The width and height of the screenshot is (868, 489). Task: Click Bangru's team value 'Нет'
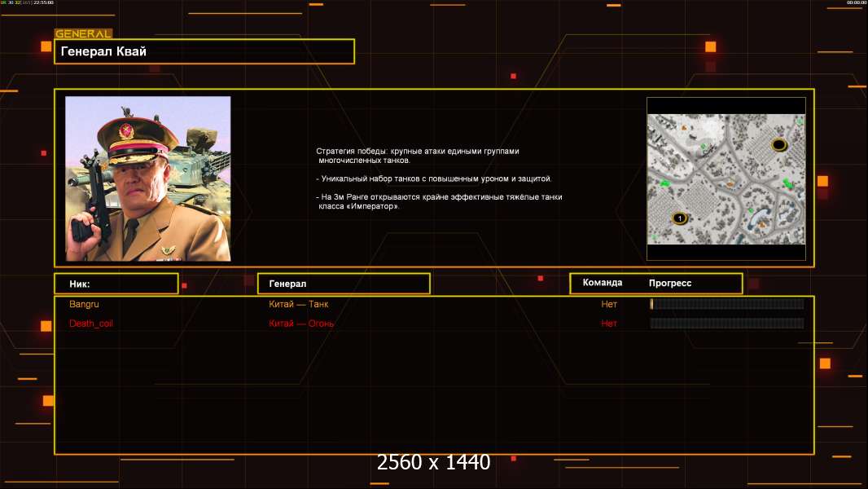609,304
